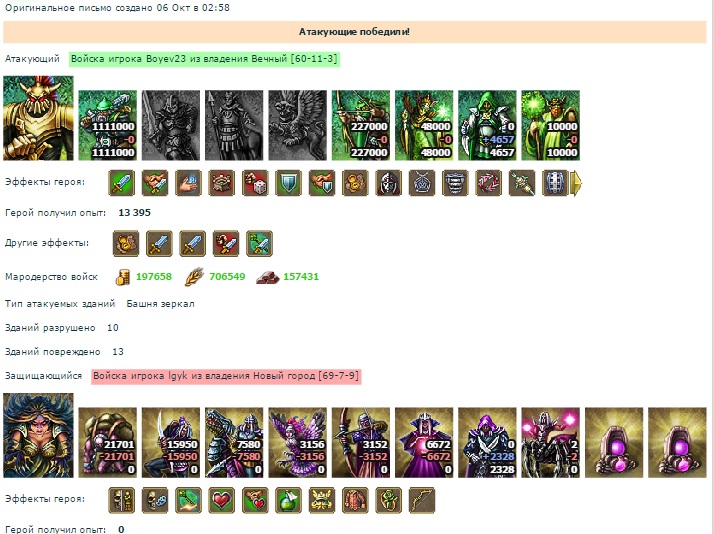Image resolution: width=714 pixels, height=534 pixels.
Task: Open defender link lgyk из владения Новый город
Action: pyautogui.click(x=226, y=376)
